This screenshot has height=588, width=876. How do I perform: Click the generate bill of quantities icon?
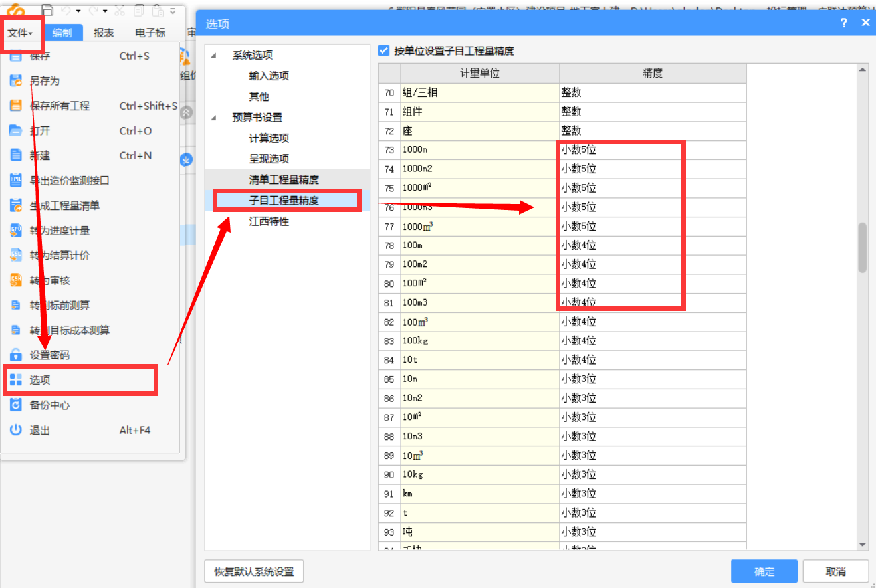click(16, 206)
